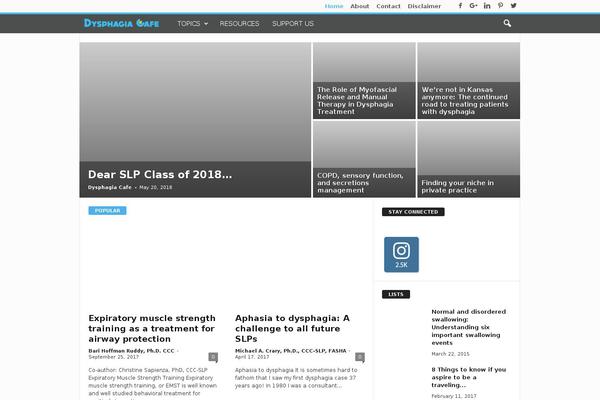Click excerpt starting Co-author: Christine Sapienza
Viewport: 600px width, 400px height.
(x=153, y=383)
